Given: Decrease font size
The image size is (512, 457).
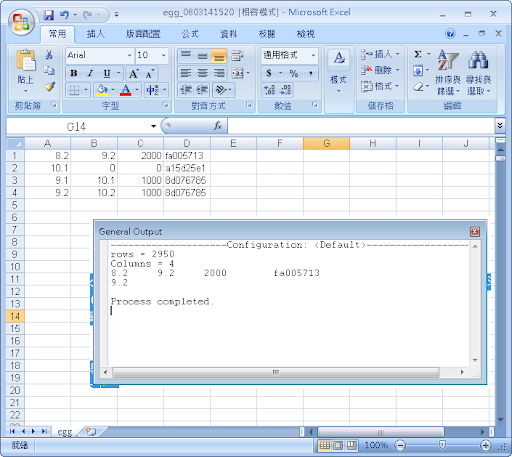Looking at the screenshot, I should coord(150,74).
